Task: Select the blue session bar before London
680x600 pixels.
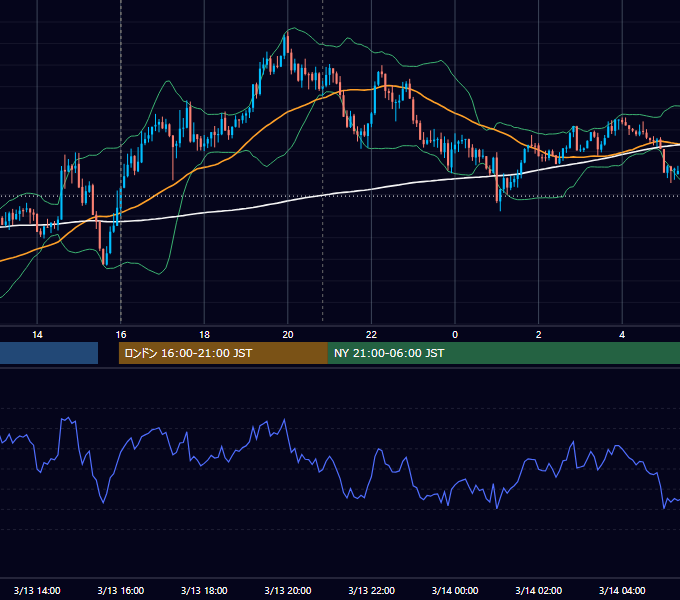Action: (x=49, y=353)
